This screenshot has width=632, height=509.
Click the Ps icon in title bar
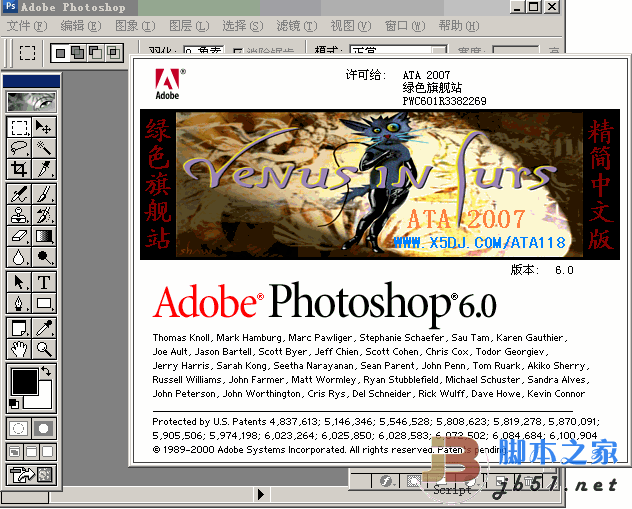[x=10, y=6]
